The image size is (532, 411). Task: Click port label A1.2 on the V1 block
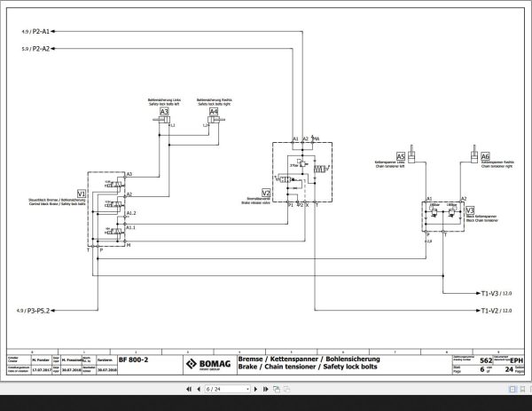[131, 213]
